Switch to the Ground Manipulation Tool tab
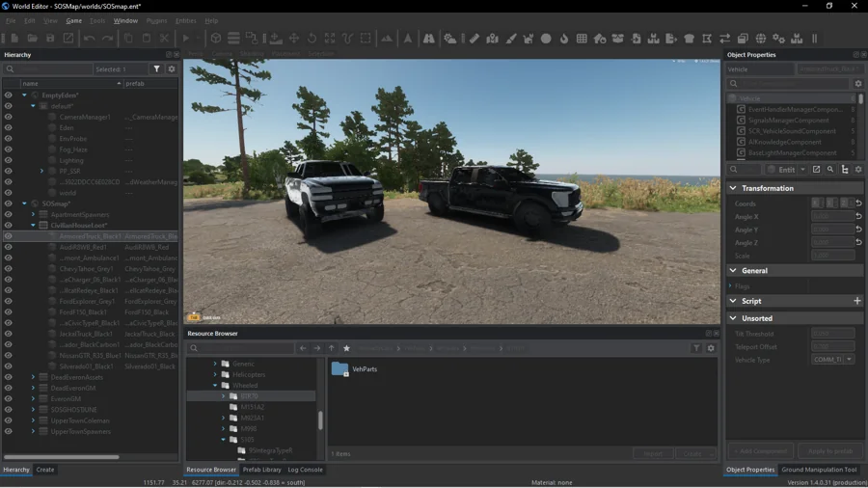This screenshot has height=488, width=868. point(819,469)
